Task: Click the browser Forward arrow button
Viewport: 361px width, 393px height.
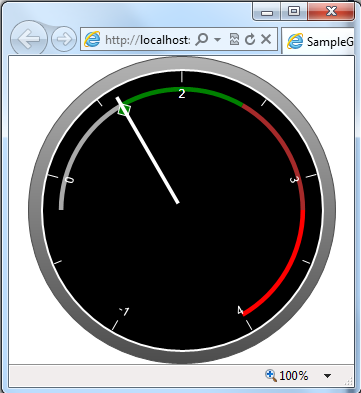Action: coord(64,39)
